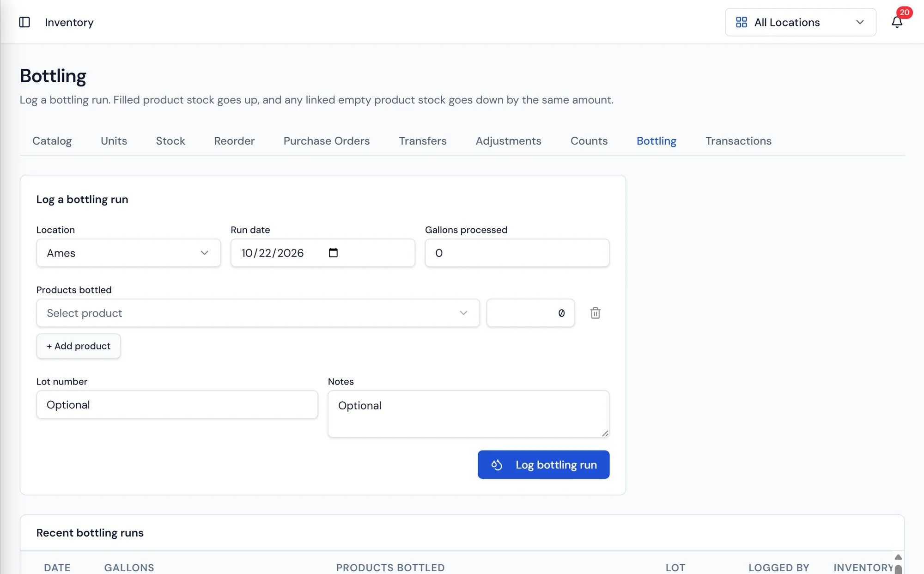Focus the Gallons processed field
924x574 pixels.
tap(517, 253)
